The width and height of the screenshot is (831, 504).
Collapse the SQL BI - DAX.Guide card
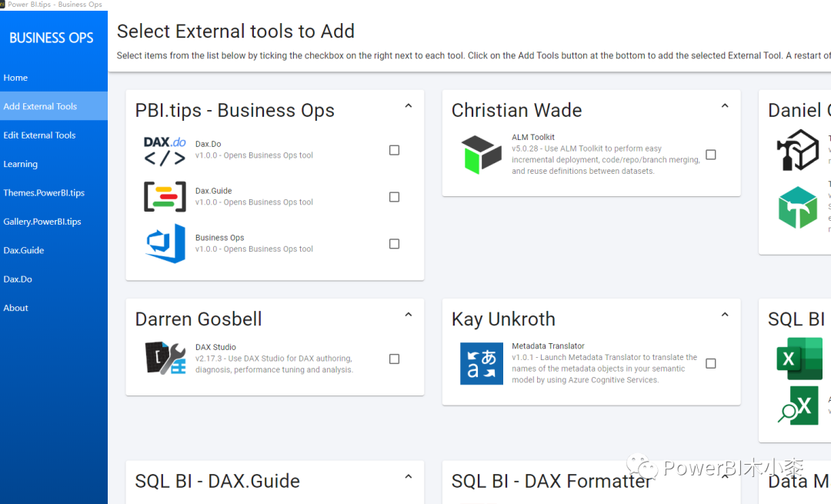(408, 476)
